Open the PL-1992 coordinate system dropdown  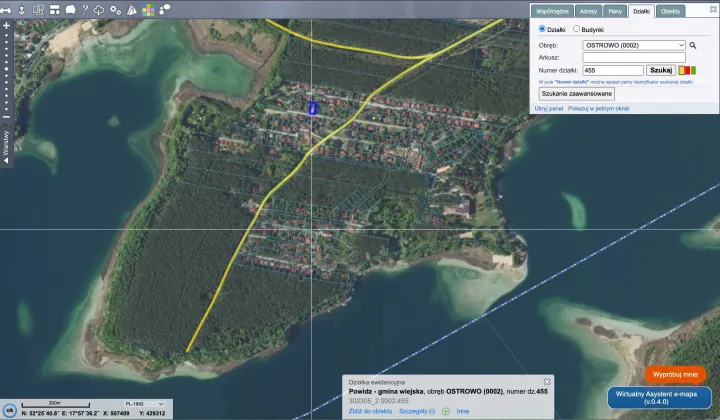(144, 404)
